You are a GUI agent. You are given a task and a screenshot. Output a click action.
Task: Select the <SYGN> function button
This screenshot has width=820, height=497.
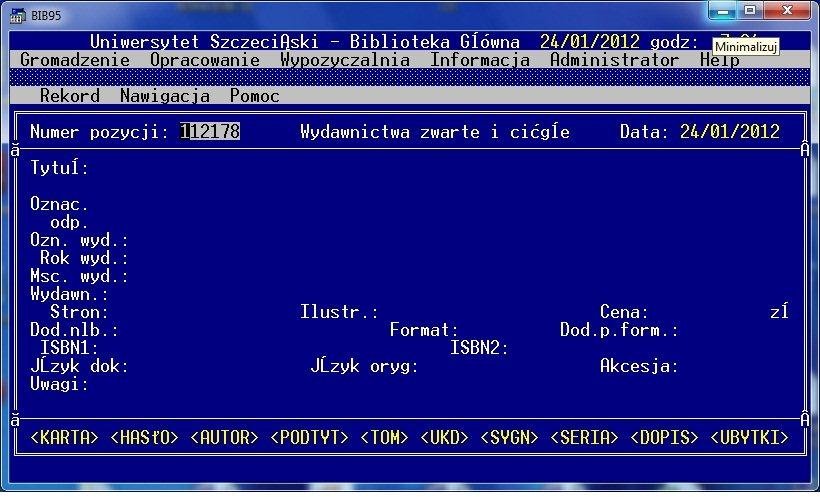click(x=509, y=437)
